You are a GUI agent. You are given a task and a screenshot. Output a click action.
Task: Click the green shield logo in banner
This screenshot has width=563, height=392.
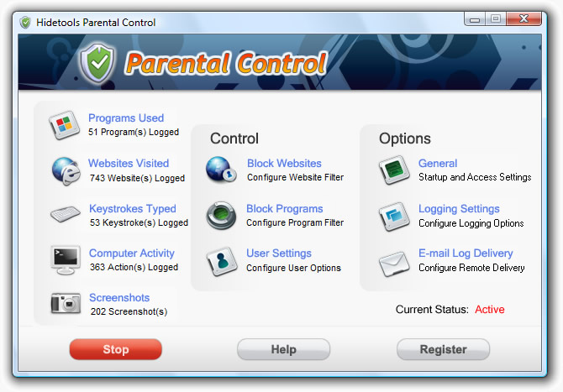tap(97, 63)
